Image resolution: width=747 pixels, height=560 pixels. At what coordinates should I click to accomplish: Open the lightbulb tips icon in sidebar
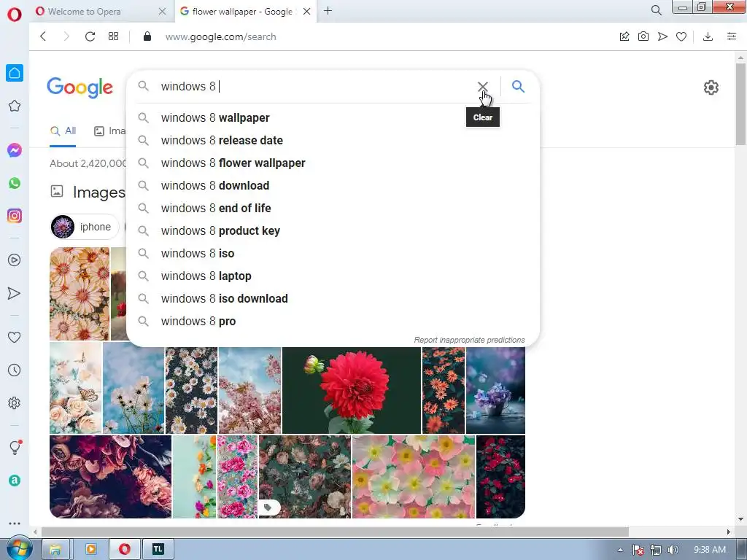pyautogui.click(x=15, y=447)
